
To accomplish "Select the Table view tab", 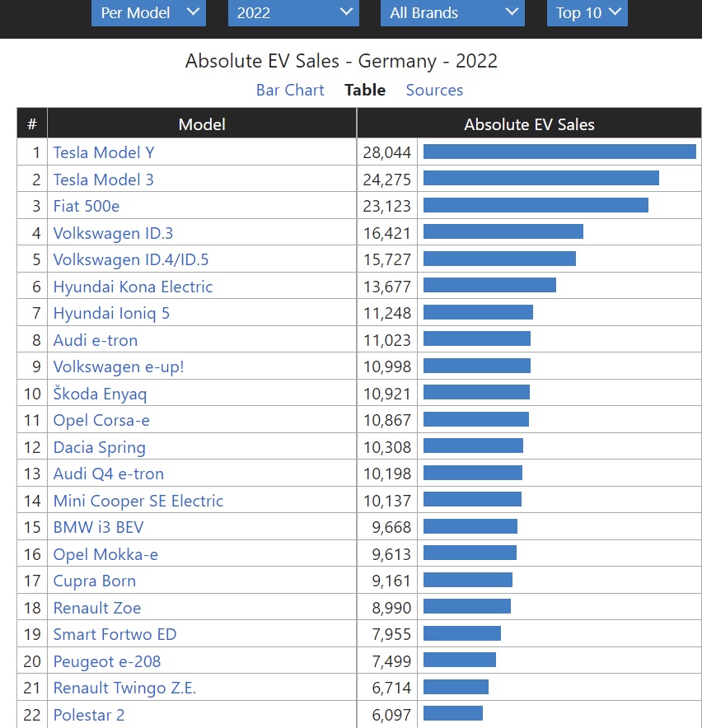I will pos(365,90).
